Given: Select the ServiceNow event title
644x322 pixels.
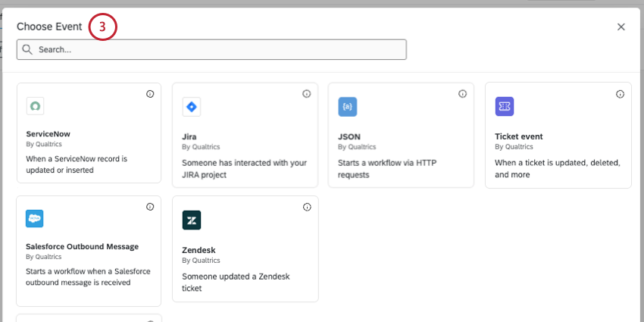Looking at the screenshot, I should (48, 134).
